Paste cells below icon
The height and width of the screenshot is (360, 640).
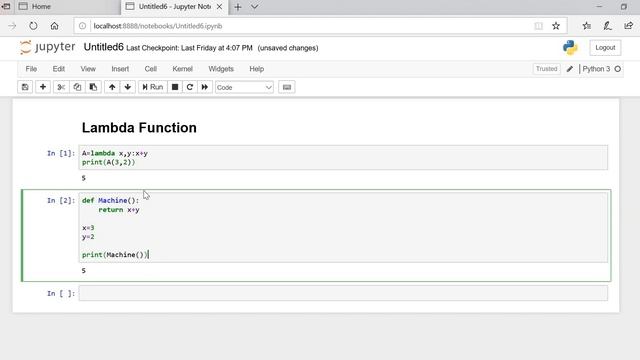93,87
